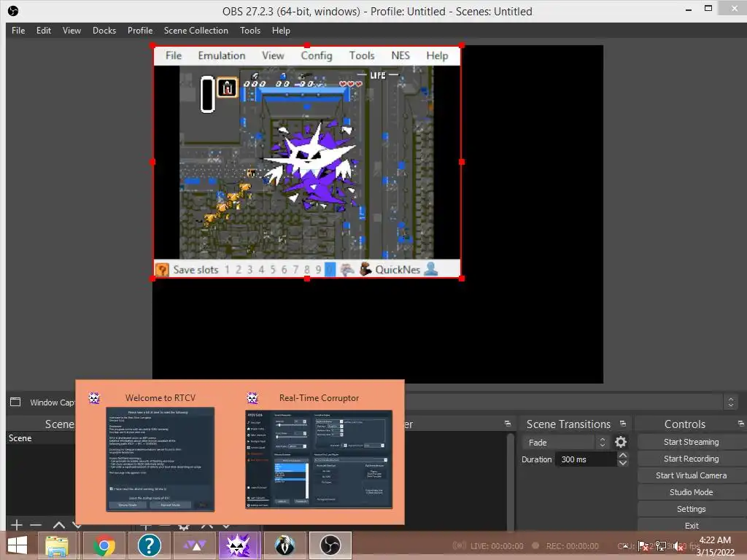The image size is (747, 560).
Task: Click the NES menu in captured emulator preview
Action: (x=400, y=55)
